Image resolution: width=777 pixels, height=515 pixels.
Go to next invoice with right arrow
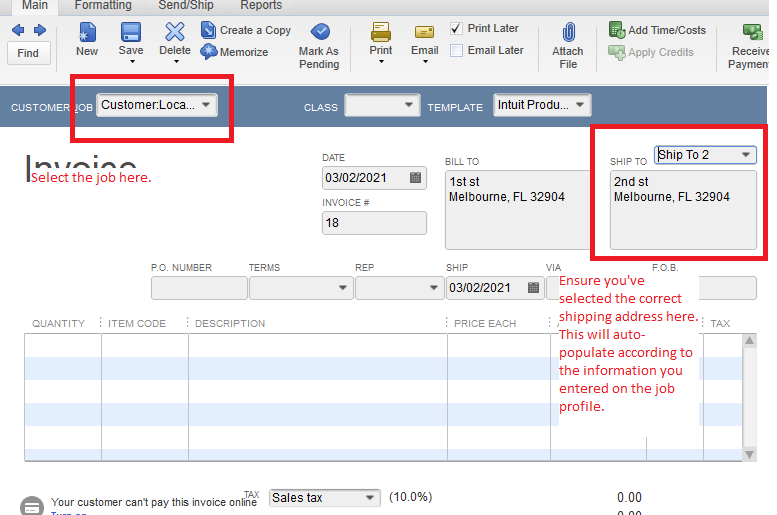[40, 30]
